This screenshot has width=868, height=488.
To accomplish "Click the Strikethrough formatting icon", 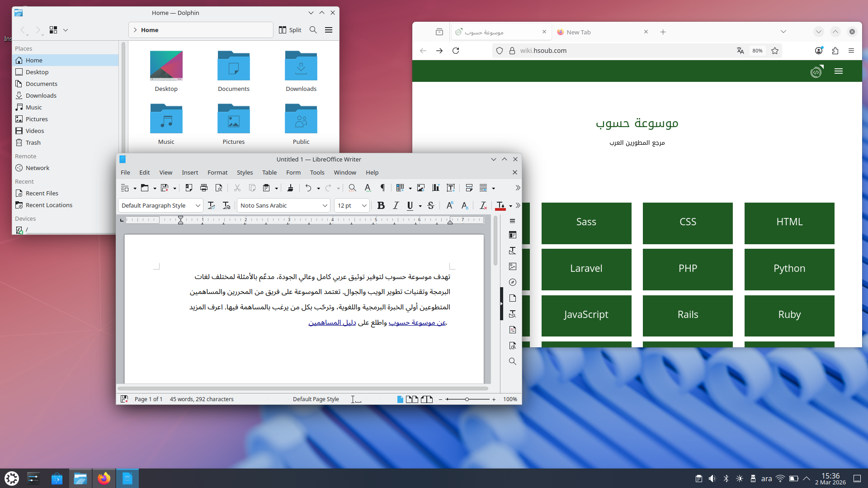I will click(430, 205).
